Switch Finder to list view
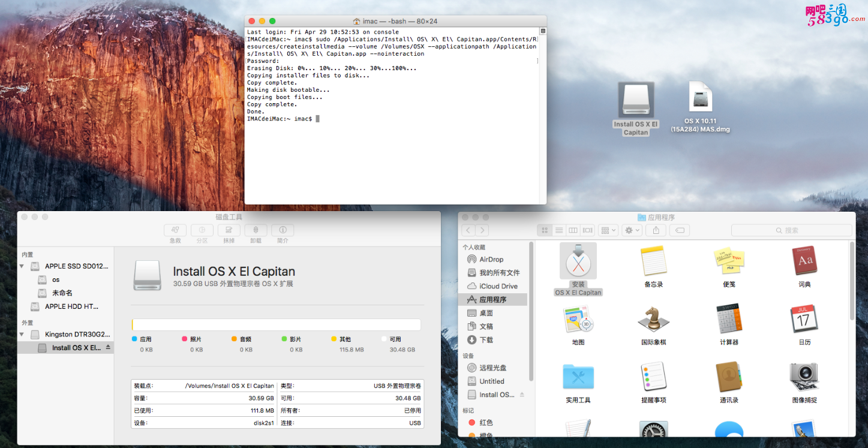The image size is (868, 448). click(x=559, y=230)
